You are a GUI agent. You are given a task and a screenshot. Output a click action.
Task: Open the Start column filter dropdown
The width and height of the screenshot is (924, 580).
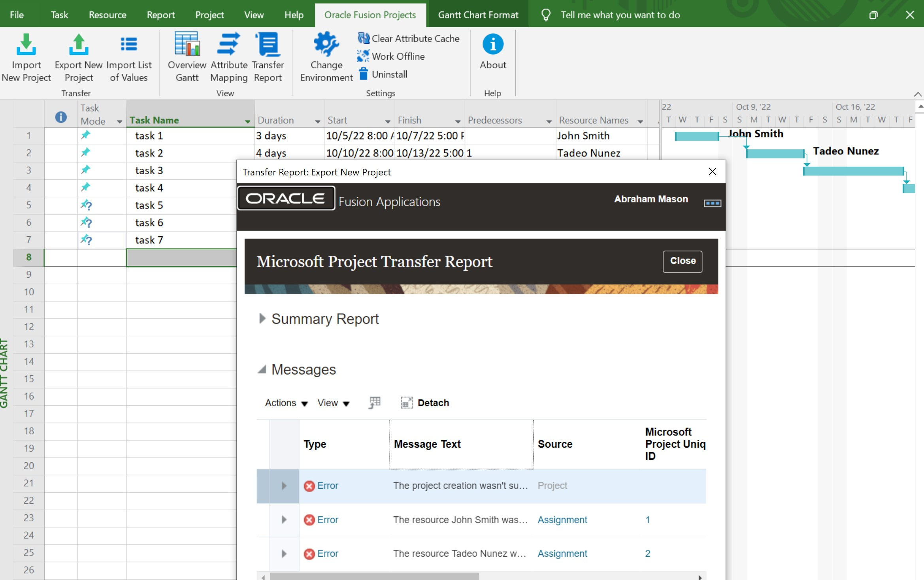pos(388,121)
